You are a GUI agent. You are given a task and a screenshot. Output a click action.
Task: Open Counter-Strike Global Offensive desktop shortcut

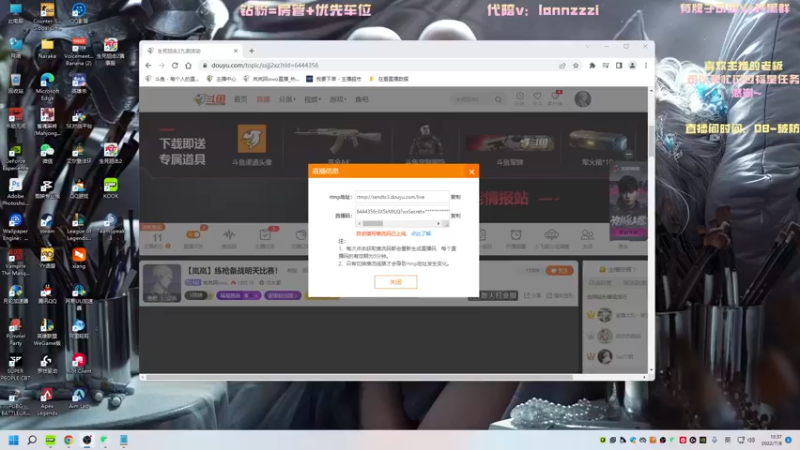pos(47,16)
